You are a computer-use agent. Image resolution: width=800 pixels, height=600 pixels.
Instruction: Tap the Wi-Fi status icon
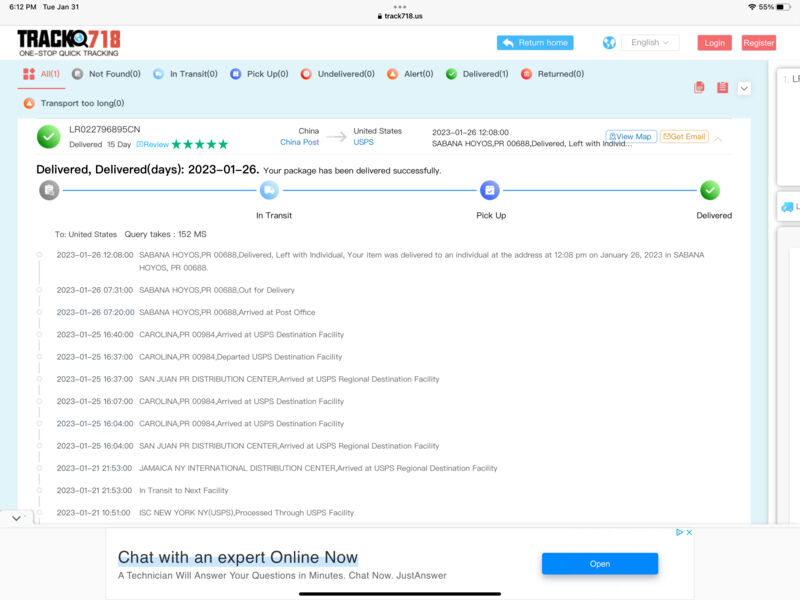click(x=752, y=7)
